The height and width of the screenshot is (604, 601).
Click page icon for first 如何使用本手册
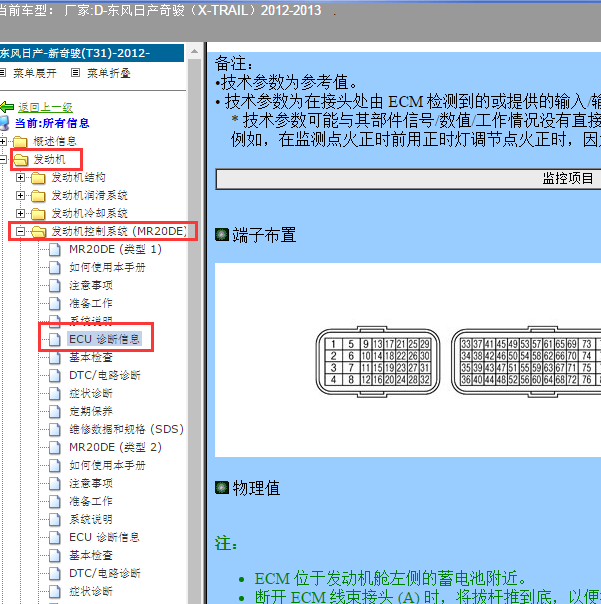coord(55,267)
